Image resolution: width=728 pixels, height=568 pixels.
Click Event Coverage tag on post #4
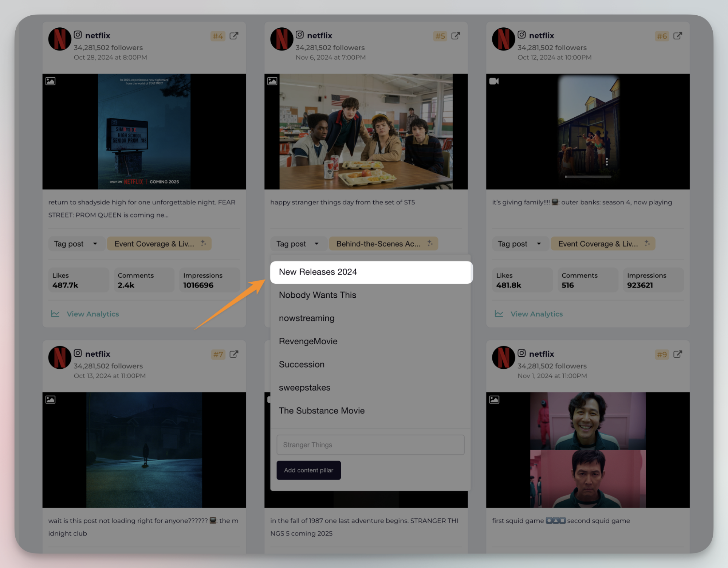coord(159,244)
